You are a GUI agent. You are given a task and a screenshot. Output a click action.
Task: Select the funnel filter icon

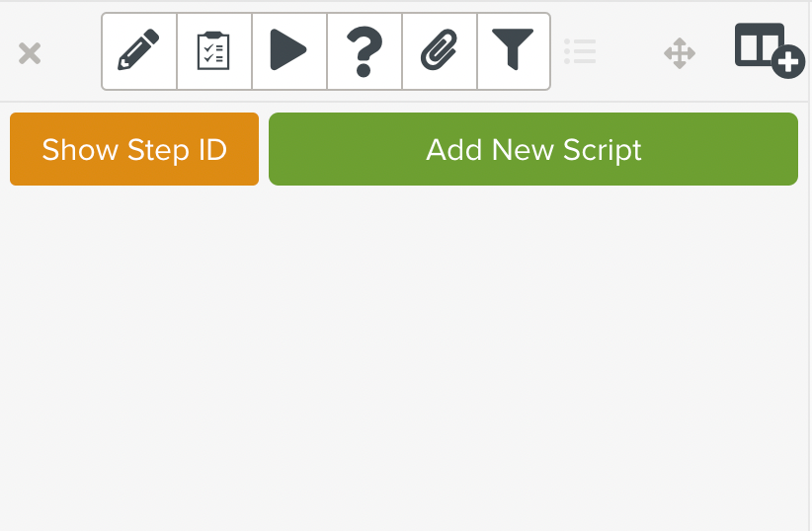pos(514,51)
